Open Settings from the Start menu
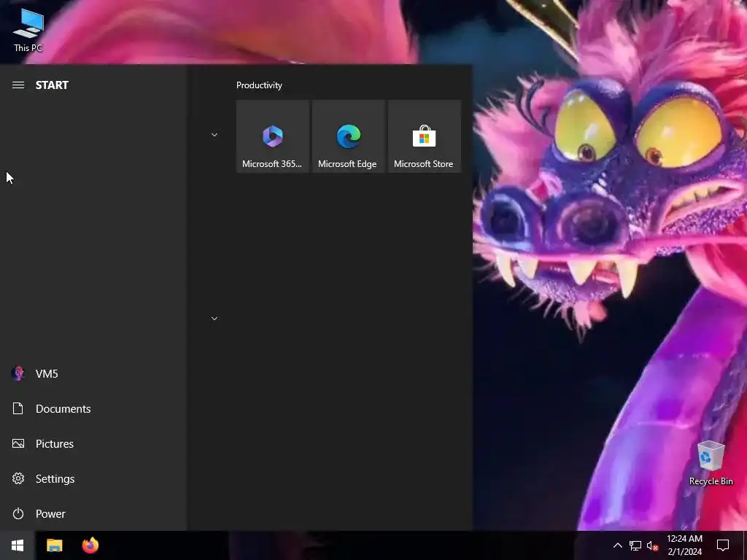Image resolution: width=747 pixels, height=560 pixels. (93, 478)
